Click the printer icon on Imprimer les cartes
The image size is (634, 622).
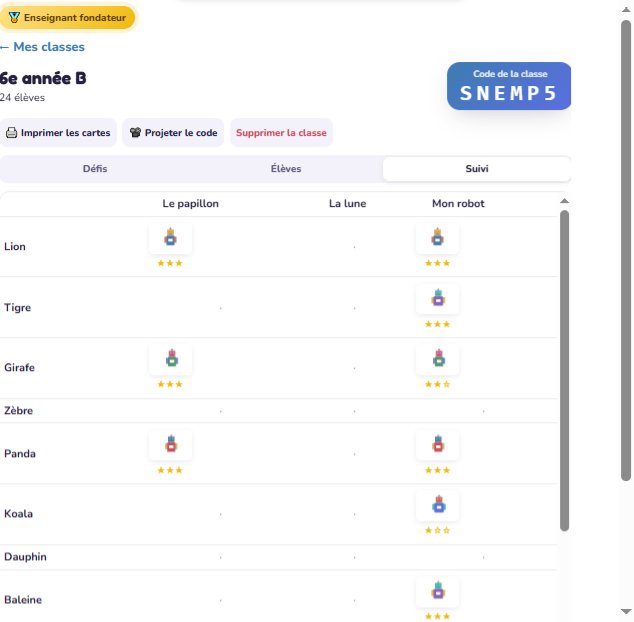[12, 133]
